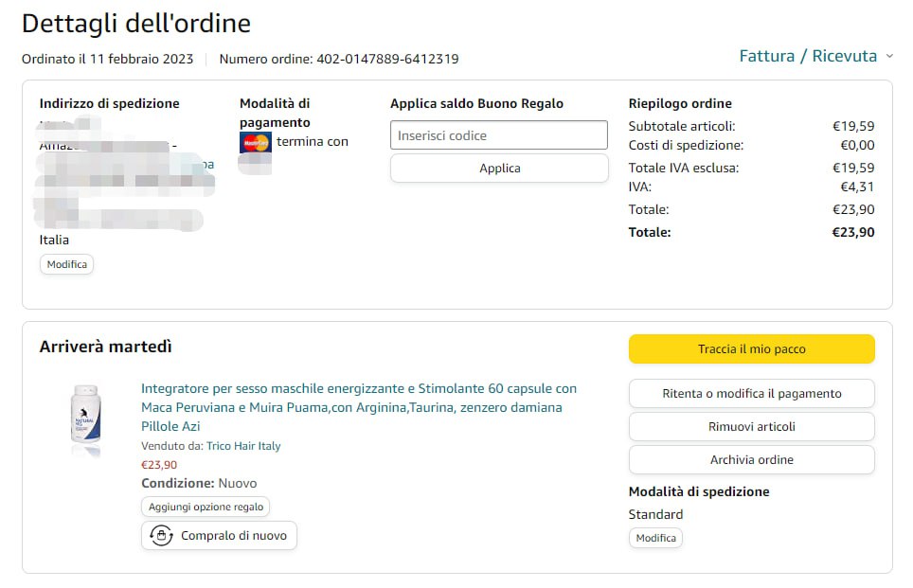Click the red €23,90 item price
913x588 pixels.
[x=159, y=465]
